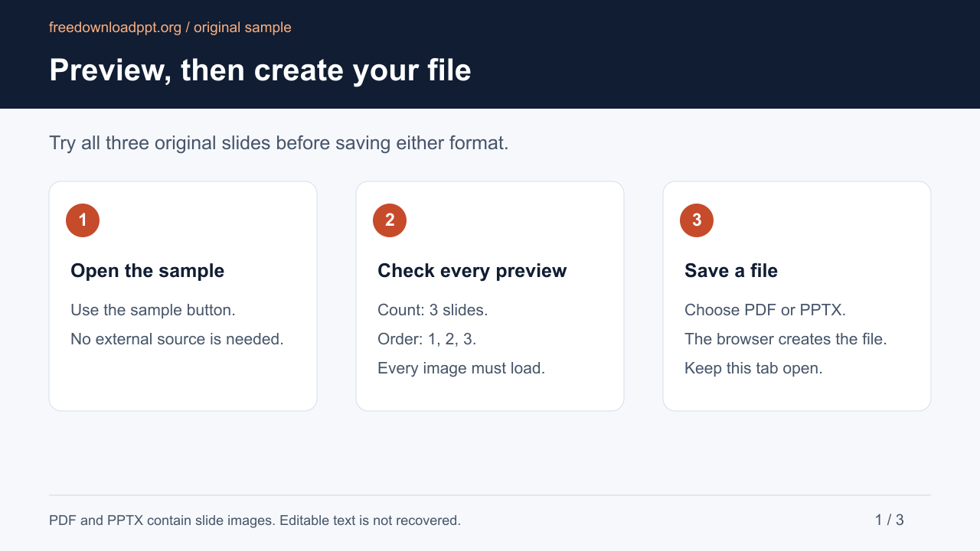Click 'Try all three original slides' subtitle
This screenshot has height=551, width=980.
(x=279, y=143)
